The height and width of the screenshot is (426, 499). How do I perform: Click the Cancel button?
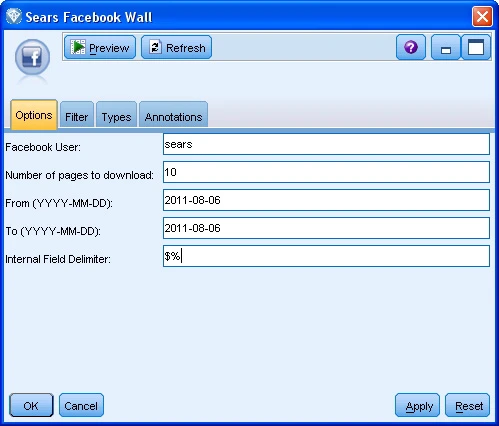tap(81, 405)
